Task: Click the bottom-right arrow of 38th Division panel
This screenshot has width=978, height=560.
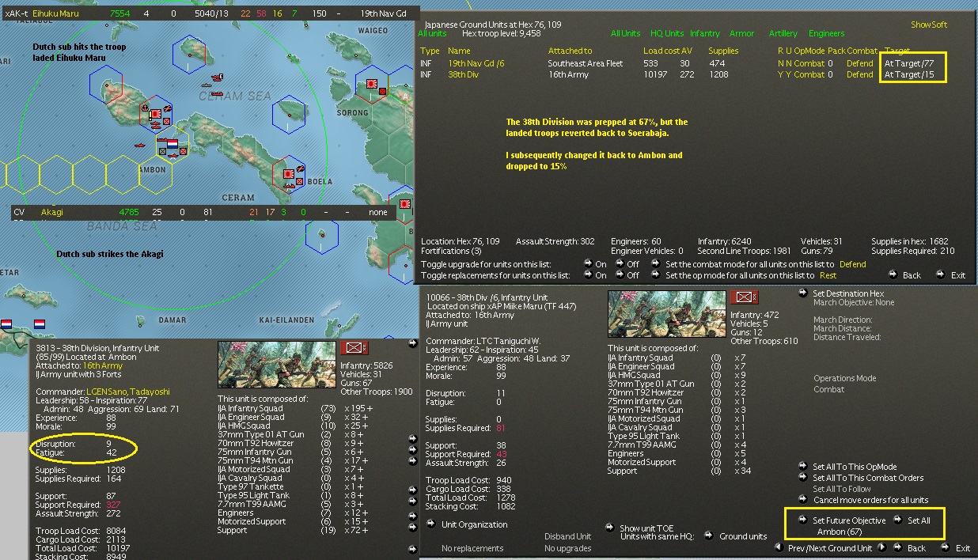Action: (412, 548)
